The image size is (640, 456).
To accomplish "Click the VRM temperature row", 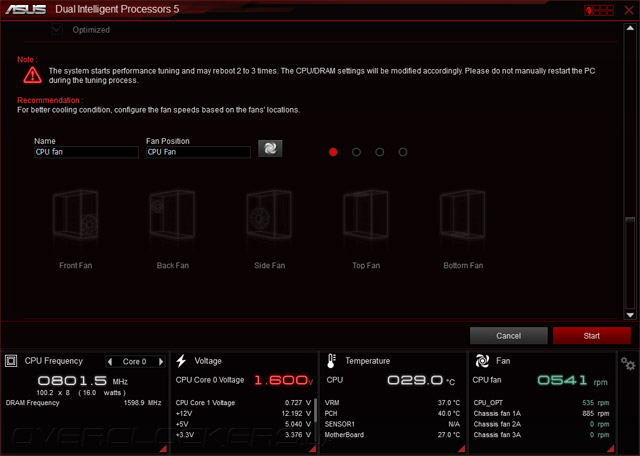I will click(x=392, y=403).
